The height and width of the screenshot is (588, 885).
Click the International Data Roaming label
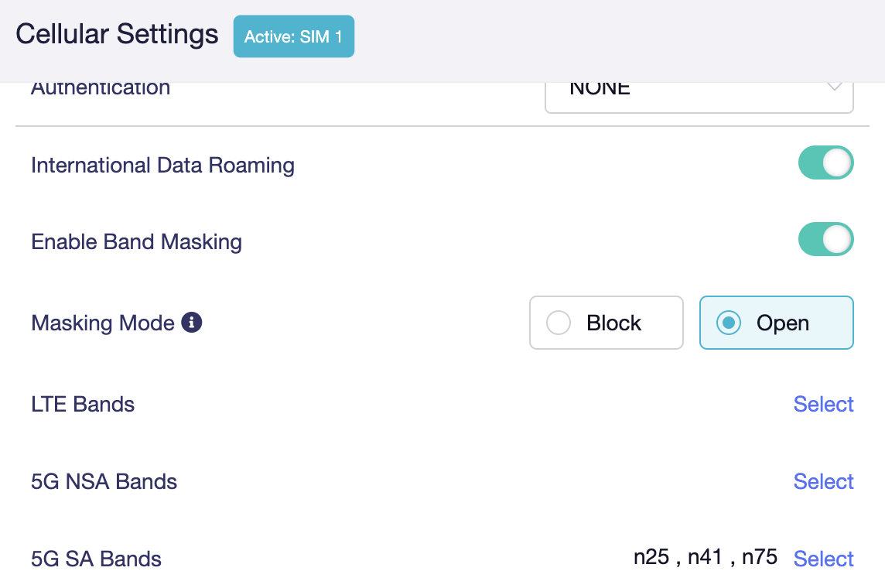tap(162, 166)
